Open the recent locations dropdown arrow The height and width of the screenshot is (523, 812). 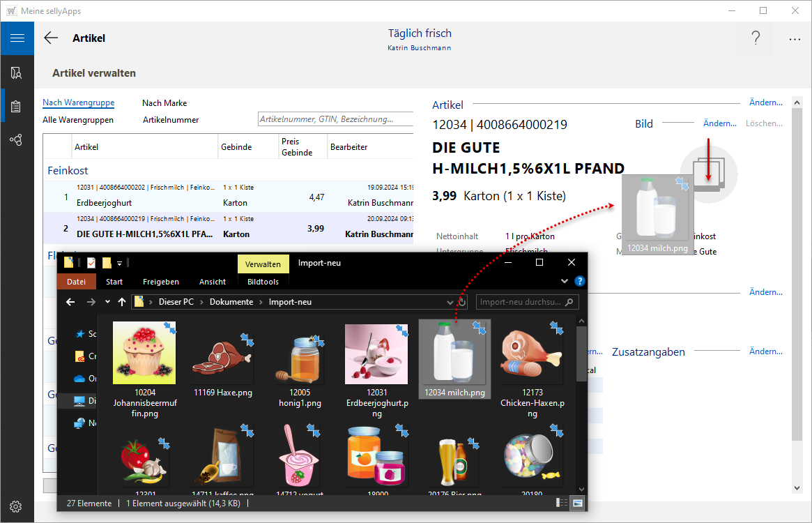coord(107,302)
